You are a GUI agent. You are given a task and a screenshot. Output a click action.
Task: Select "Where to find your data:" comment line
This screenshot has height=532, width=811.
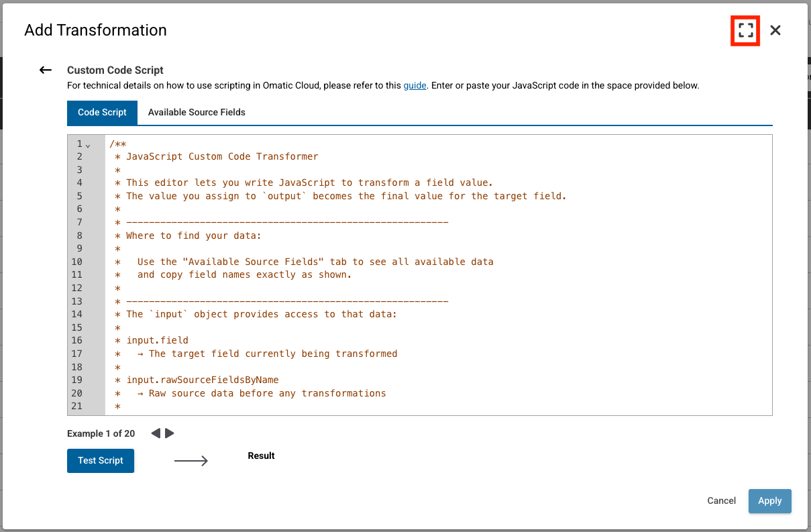click(x=193, y=235)
